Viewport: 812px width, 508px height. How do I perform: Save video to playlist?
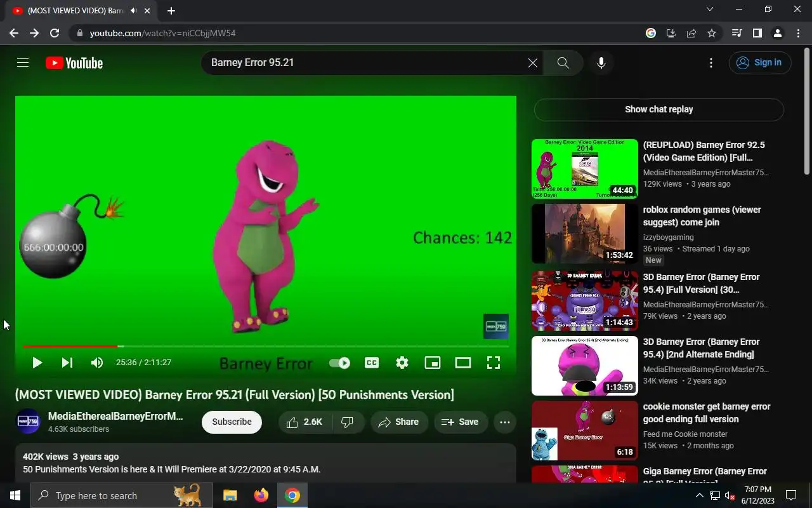click(x=460, y=422)
